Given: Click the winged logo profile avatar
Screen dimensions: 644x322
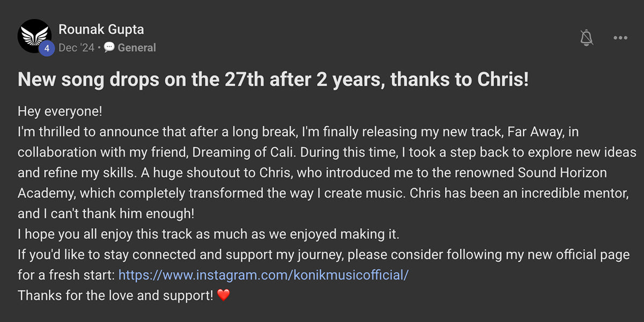Looking at the screenshot, I should [33, 34].
